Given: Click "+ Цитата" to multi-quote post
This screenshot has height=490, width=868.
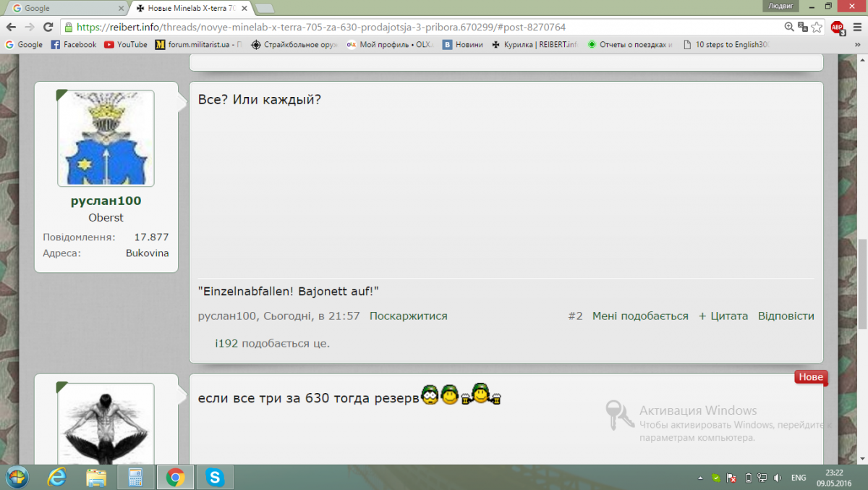Looking at the screenshot, I should 723,316.
